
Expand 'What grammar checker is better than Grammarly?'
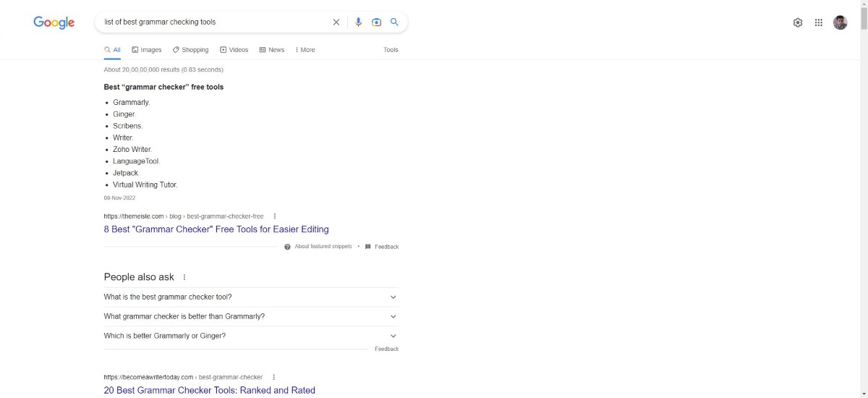251,316
